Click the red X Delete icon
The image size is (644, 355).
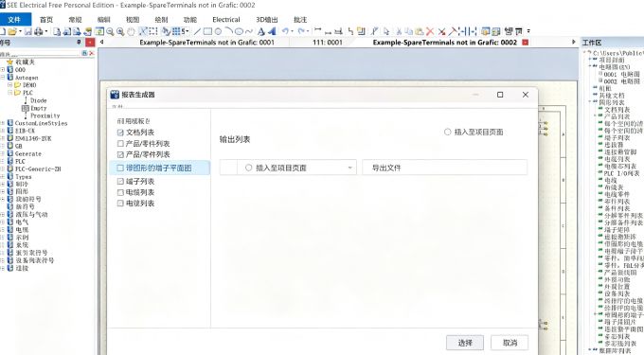[430, 31]
